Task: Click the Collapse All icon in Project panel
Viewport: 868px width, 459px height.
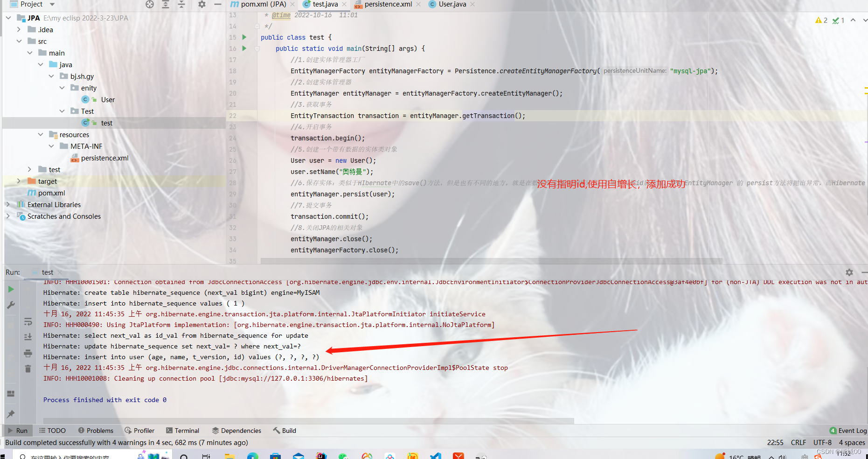Action: tap(181, 4)
